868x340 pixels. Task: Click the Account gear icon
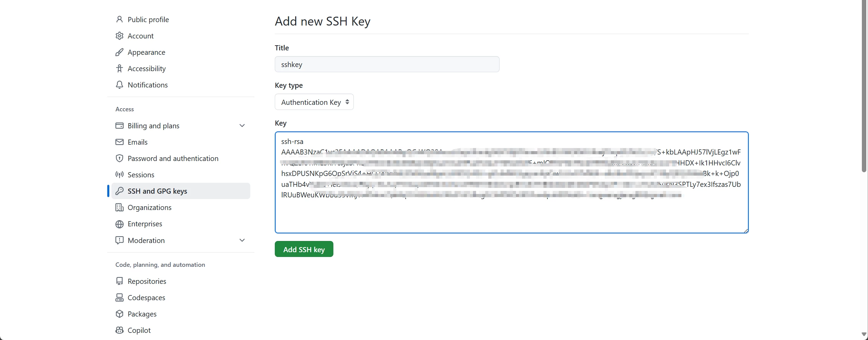click(119, 36)
